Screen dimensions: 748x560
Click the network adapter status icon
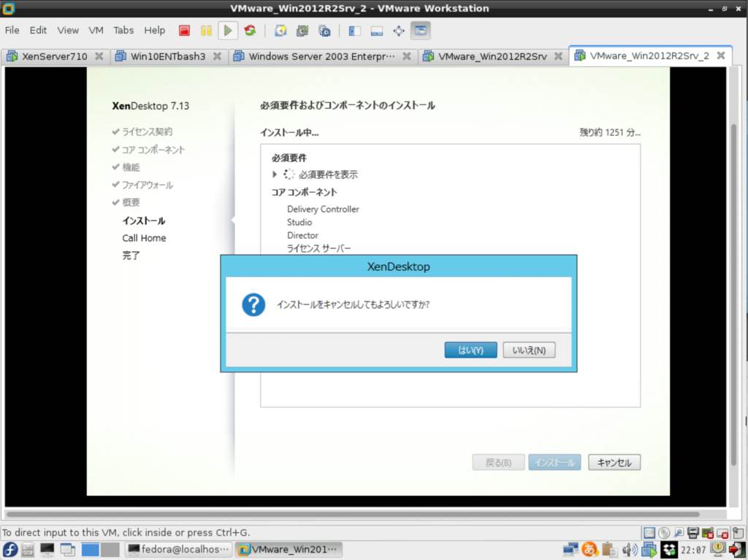[x=679, y=532]
